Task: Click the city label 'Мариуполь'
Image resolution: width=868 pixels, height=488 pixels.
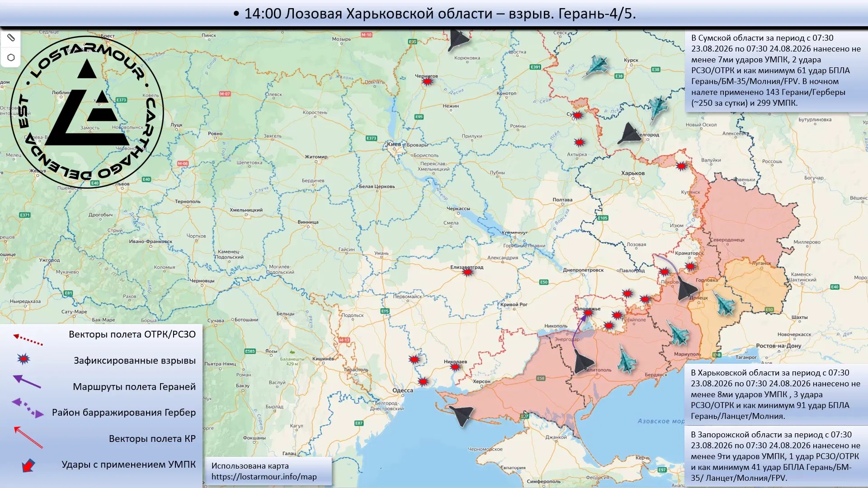Action: click(x=687, y=354)
